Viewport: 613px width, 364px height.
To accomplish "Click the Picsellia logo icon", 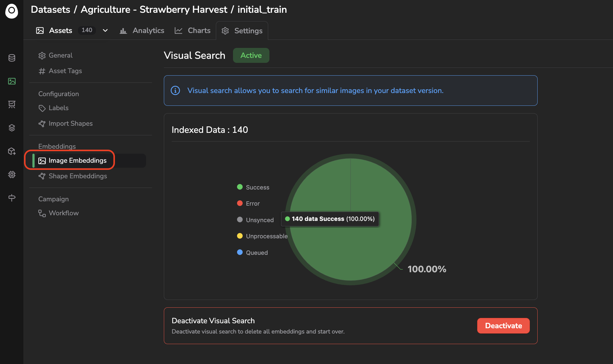I will [12, 11].
